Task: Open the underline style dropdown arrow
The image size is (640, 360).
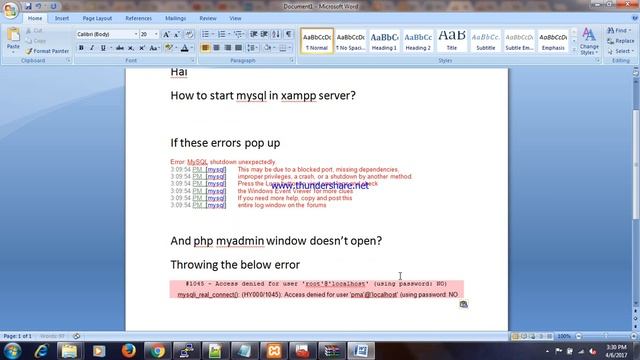Action: [111, 48]
